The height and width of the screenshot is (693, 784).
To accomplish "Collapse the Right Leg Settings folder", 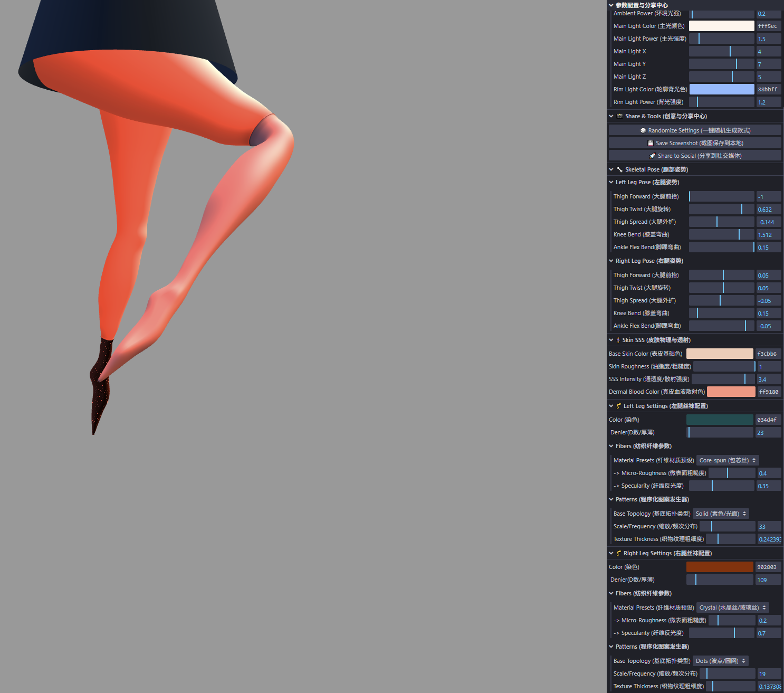I will 695,553.
